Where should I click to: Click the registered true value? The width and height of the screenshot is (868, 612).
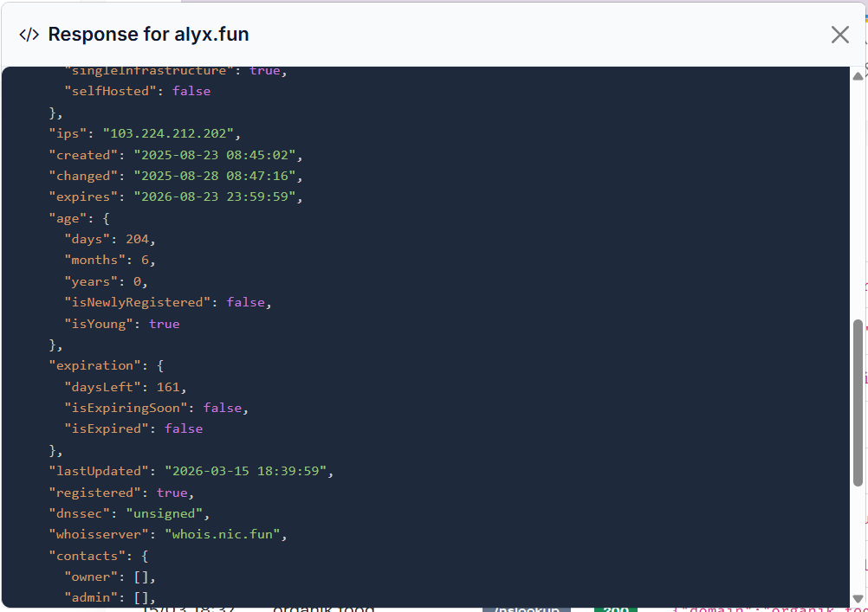pyautogui.click(x=172, y=492)
